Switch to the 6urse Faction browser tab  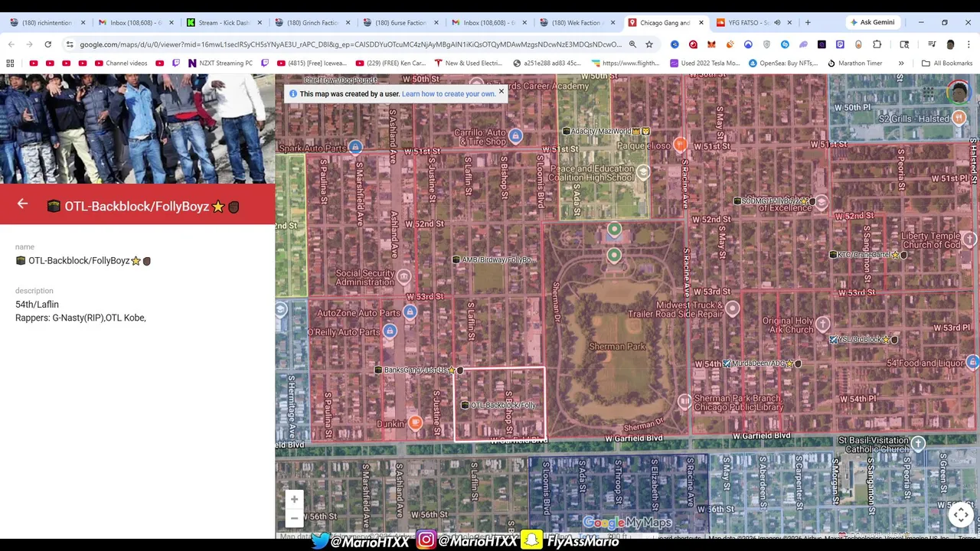(400, 23)
